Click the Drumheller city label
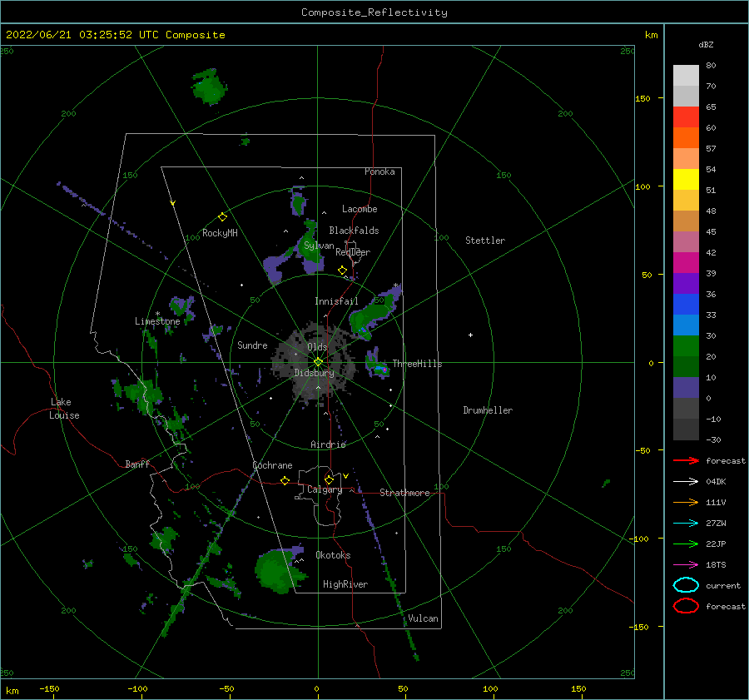This screenshot has height=700, width=749. (x=488, y=410)
